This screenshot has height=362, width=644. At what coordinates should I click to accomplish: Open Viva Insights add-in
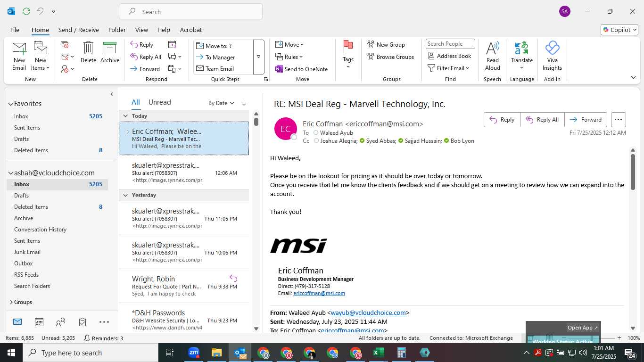(x=552, y=56)
